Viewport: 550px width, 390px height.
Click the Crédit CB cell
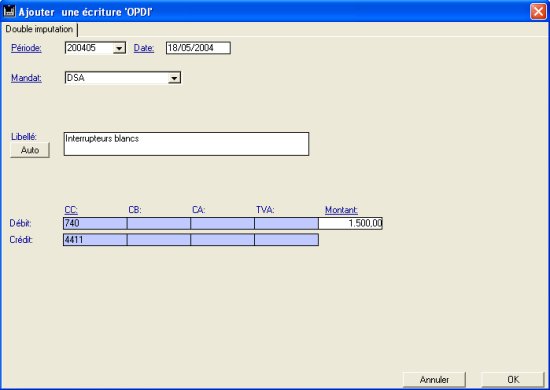click(159, 240)
